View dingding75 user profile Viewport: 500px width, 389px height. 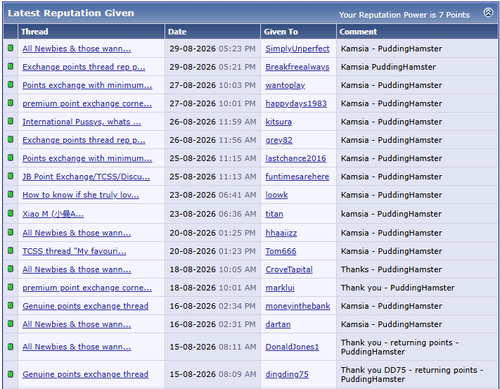287,374
